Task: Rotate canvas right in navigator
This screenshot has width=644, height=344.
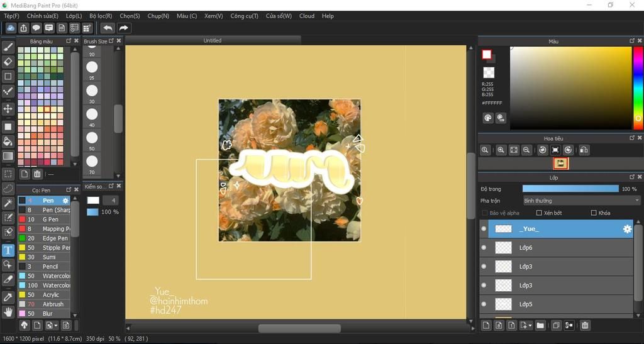Action: 568,150
